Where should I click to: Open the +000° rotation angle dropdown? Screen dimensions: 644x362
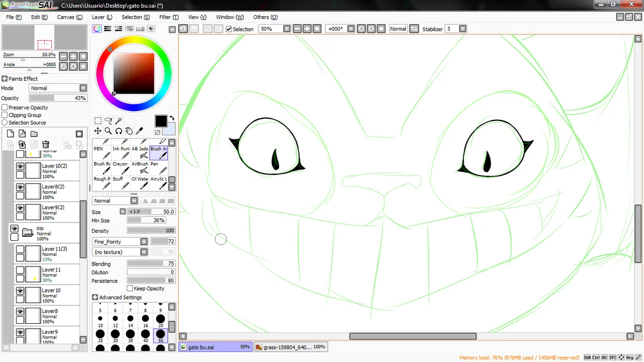[351, 29]
